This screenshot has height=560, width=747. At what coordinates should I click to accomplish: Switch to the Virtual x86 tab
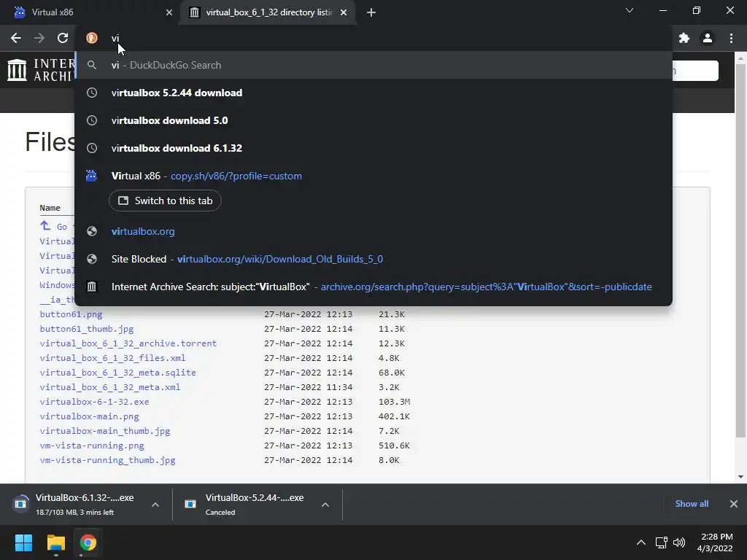click(x=90, y=12)
